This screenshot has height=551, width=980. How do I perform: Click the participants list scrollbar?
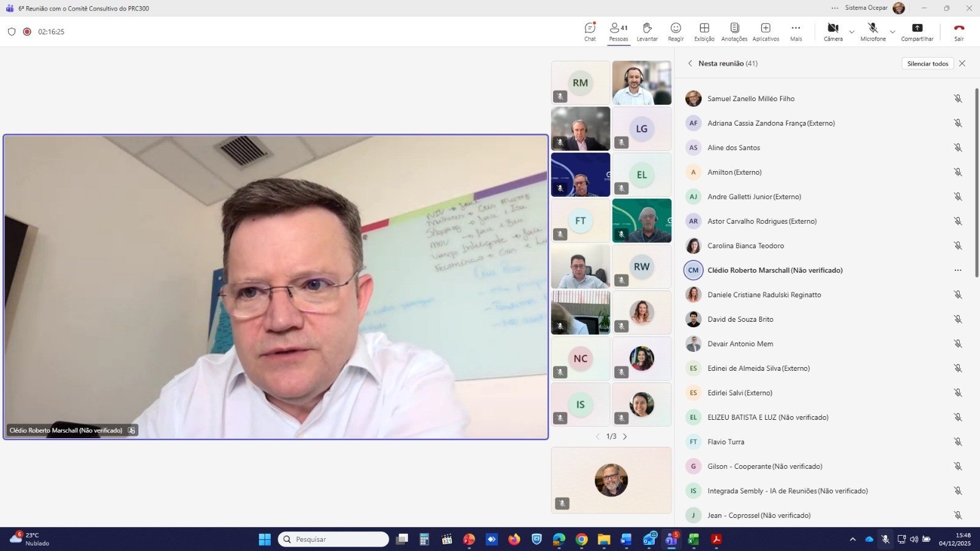coord(976,184)
